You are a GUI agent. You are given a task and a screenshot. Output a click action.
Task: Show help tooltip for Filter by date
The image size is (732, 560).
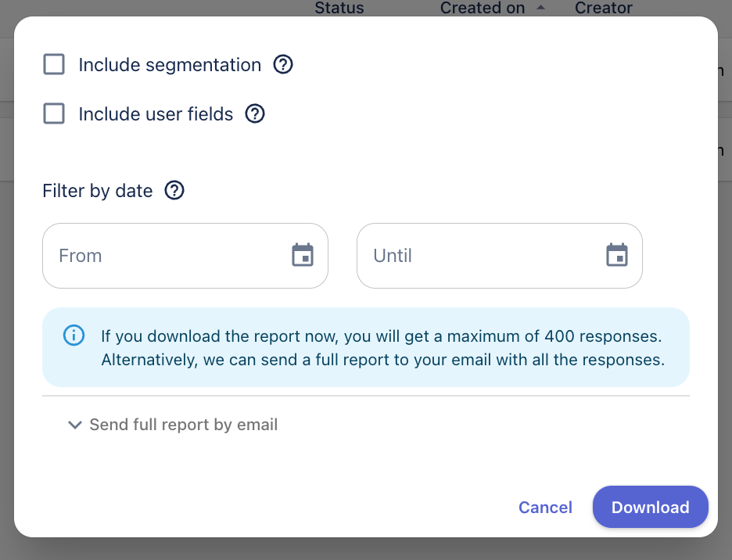pyautogui.click(x=174, y=190)
